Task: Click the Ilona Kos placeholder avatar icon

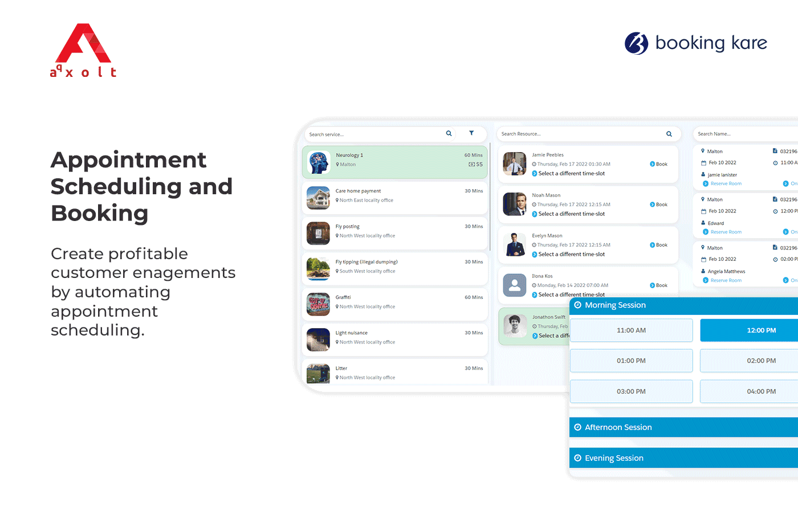Action: (x=515, y=285)
